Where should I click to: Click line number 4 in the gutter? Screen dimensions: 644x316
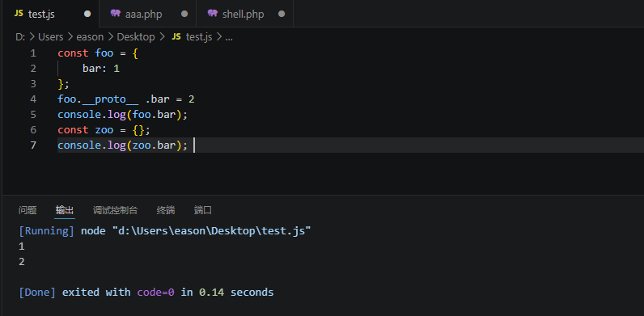tap(33, 99)
